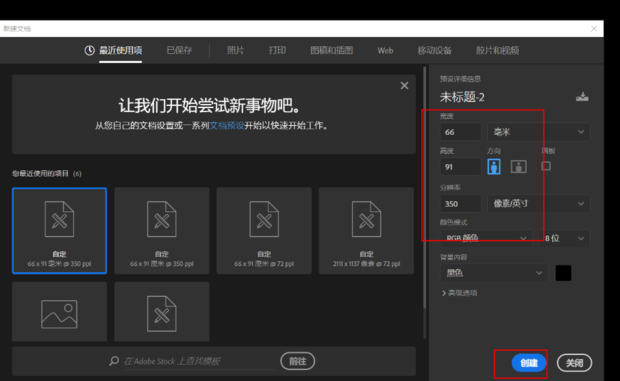Click the 前往 button
The height and width of the screenshot is (381, 620).
[x=298, y=361]
